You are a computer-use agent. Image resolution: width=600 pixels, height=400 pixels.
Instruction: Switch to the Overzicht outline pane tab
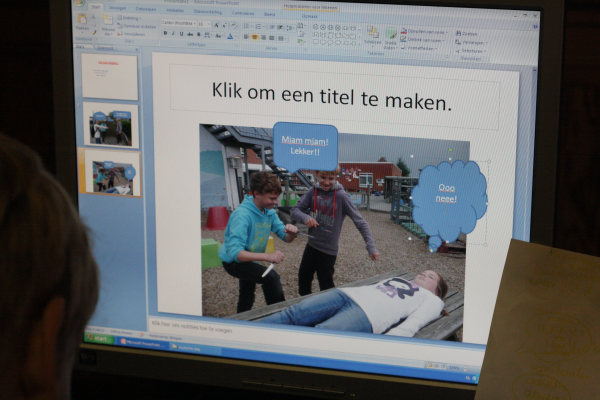105,48
